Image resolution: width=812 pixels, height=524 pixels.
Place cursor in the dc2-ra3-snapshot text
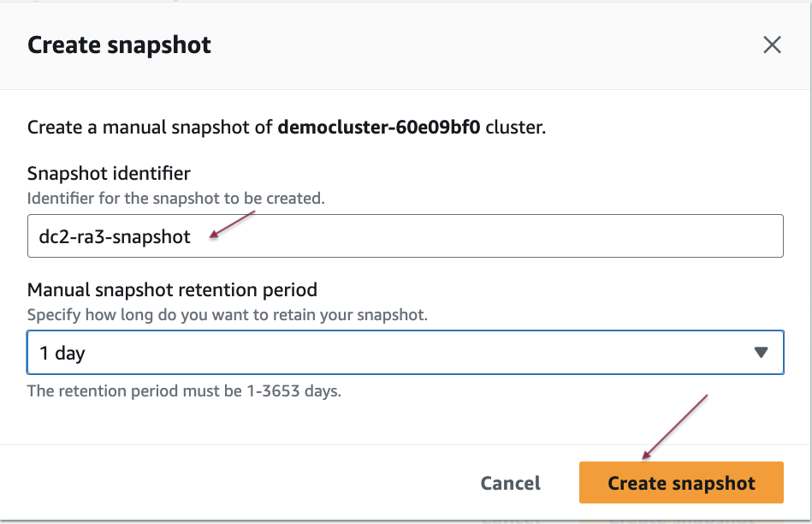click(115, 236)
